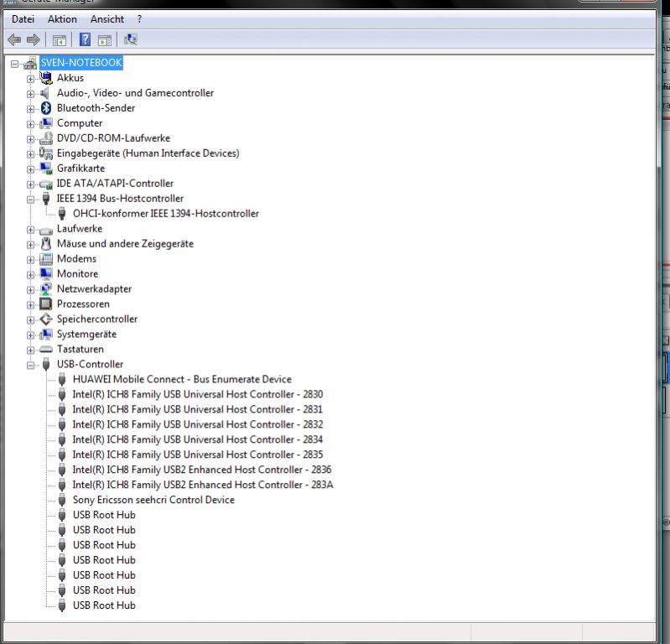This screenshot has height=644, width=670.
Task: Click the Netzwerkadapter category icon
Action: (x=46, y=289)
